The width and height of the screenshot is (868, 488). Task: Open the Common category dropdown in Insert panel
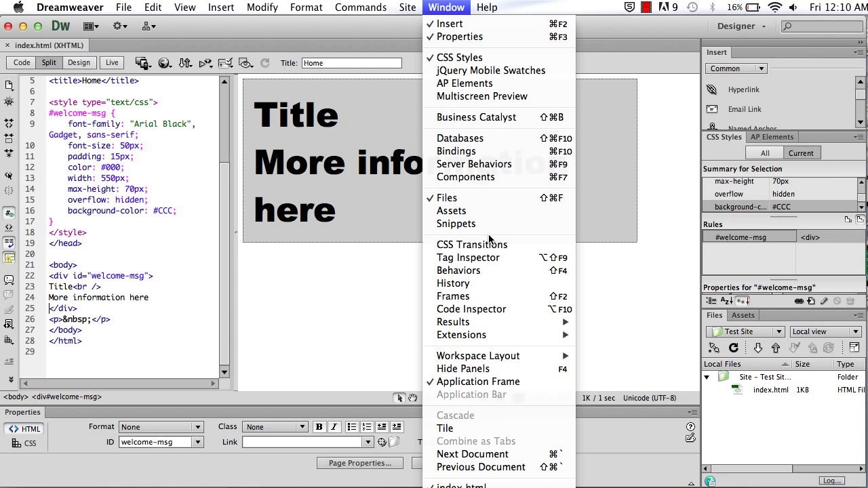coord(736,68)
